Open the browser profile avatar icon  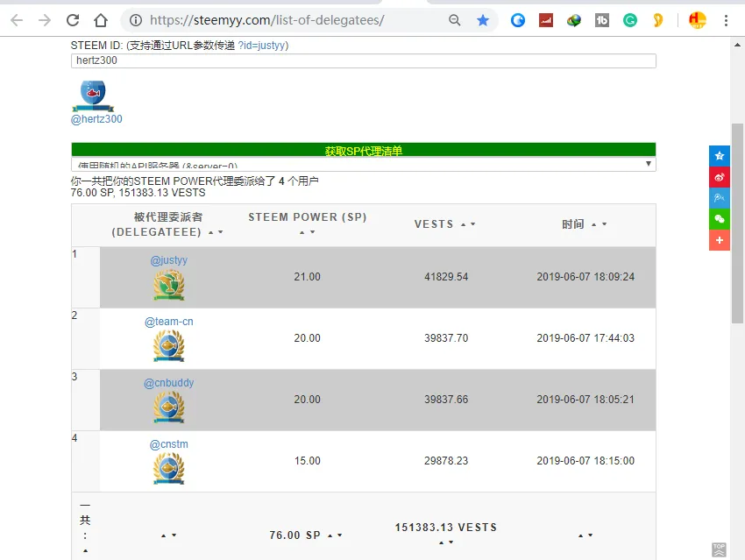click(698, 20)
